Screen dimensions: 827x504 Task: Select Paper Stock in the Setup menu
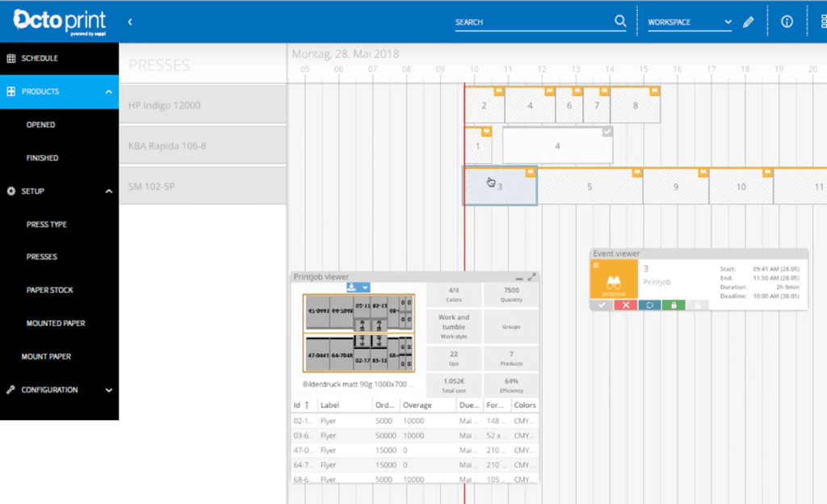pyautogui.click(x=49, y=290)
